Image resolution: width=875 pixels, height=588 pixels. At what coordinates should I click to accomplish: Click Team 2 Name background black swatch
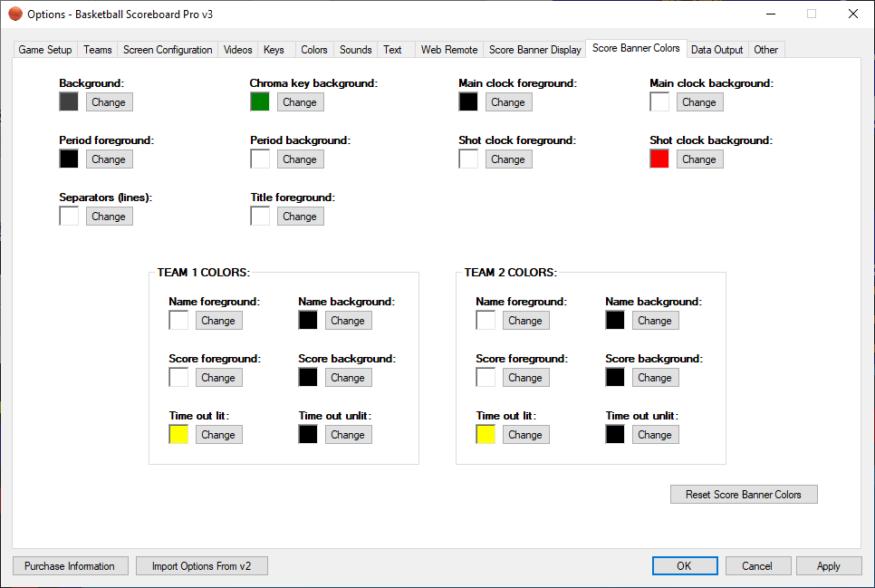pos(615,321)
